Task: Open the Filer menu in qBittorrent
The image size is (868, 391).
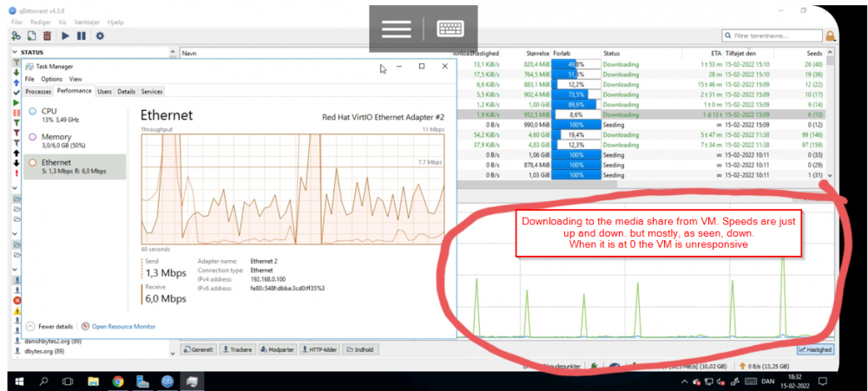Action: click(x=18, y=23)
